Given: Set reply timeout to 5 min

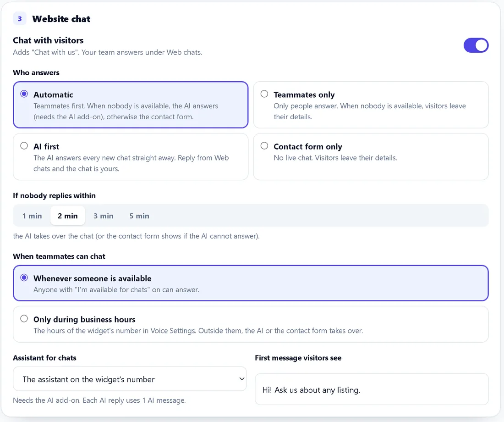Looking at the screenshot, I should [139, 216].
